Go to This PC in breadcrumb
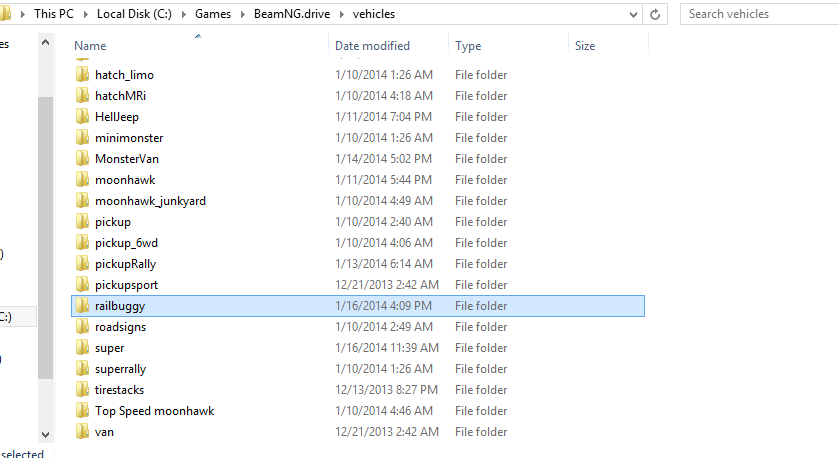 53,14
